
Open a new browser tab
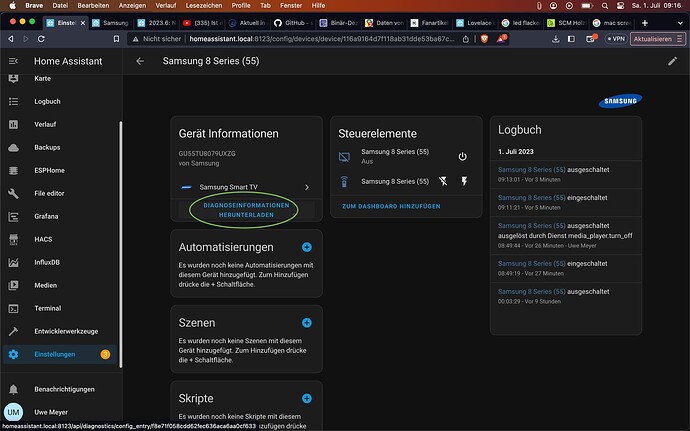[645, 23]
